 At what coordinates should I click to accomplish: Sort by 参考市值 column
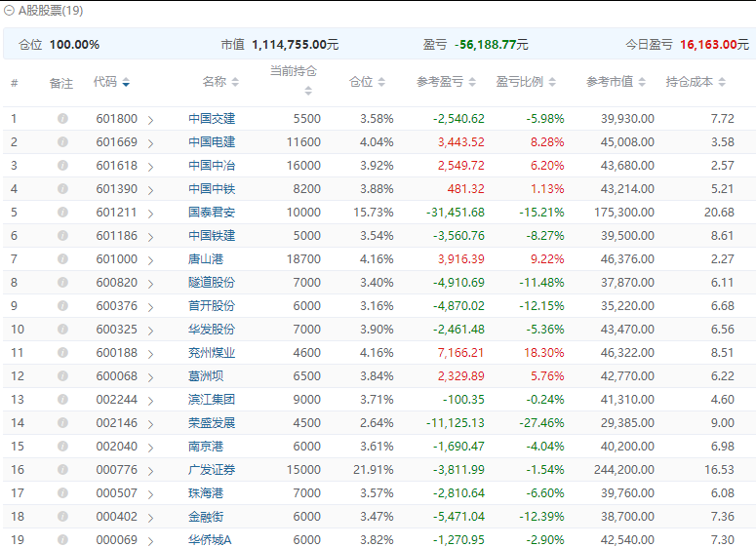coord(640,83)
